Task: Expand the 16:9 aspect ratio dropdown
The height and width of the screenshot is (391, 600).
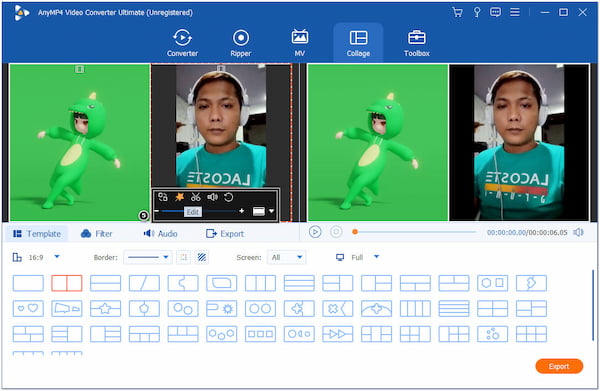Action: [x=57, y=257]
